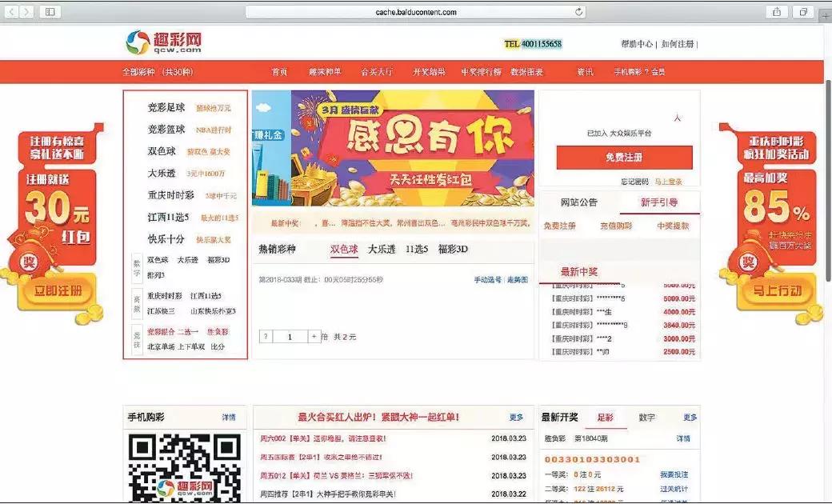Click the address bar showing cache.baiducontent.com
The width and height of the screenshot is (832, 504).
click(416, 11)
